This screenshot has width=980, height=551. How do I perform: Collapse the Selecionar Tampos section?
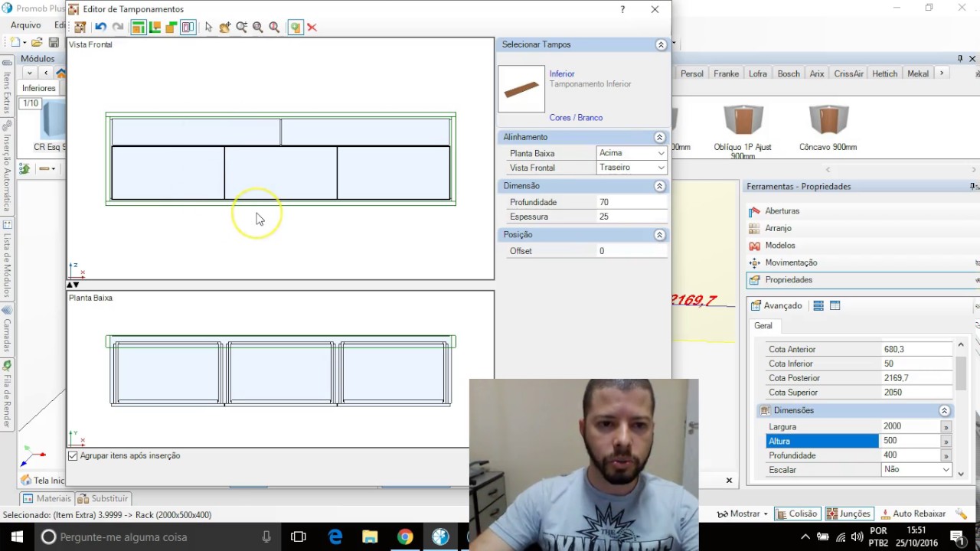[x=661, y=44]
